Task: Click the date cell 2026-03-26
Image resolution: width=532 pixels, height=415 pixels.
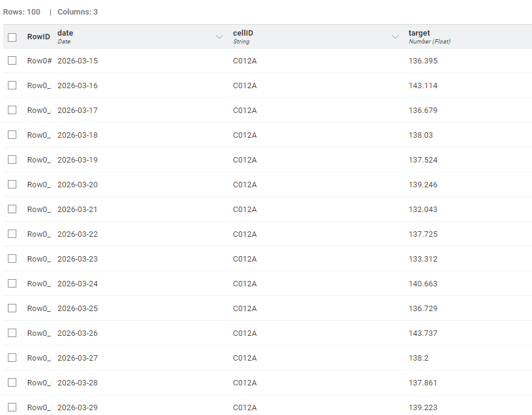Action: [77, 333]
